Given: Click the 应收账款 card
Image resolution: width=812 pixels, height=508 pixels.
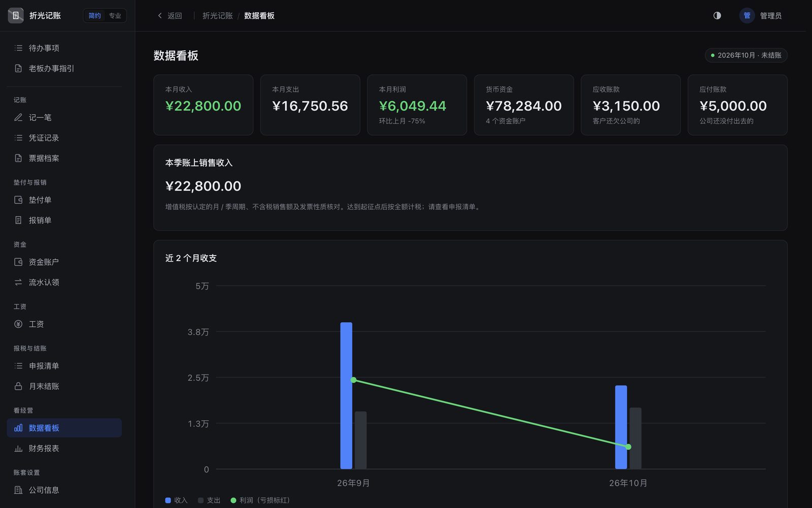Looking at the screenshot, I should pos(630,105).
